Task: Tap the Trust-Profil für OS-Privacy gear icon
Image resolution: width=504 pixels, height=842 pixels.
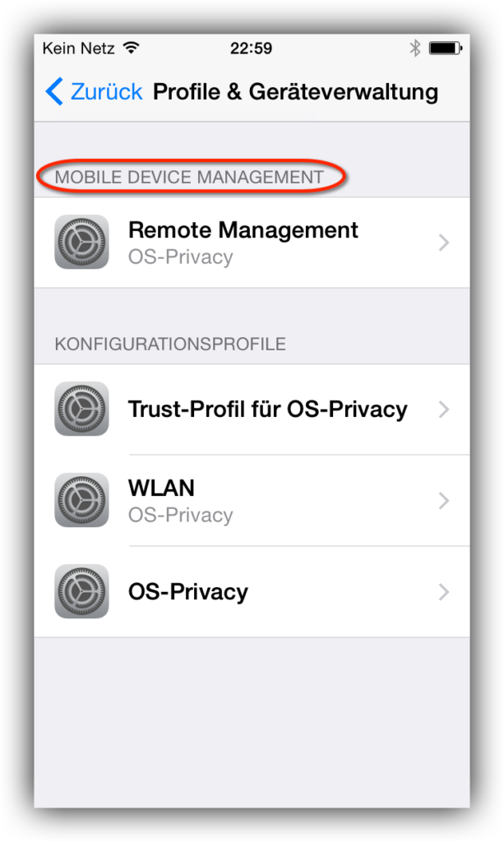Action: (x=81, y=409)
